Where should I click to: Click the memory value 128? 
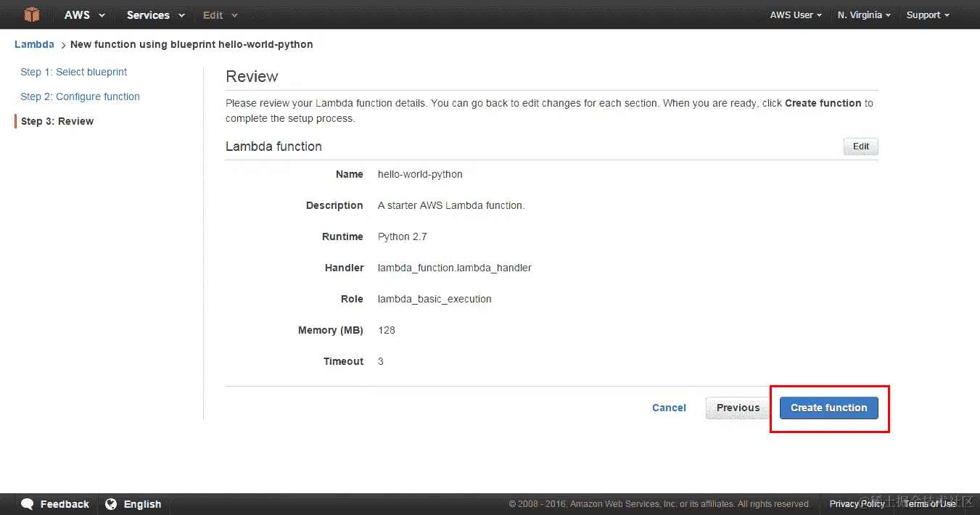[x=387, y=330]
